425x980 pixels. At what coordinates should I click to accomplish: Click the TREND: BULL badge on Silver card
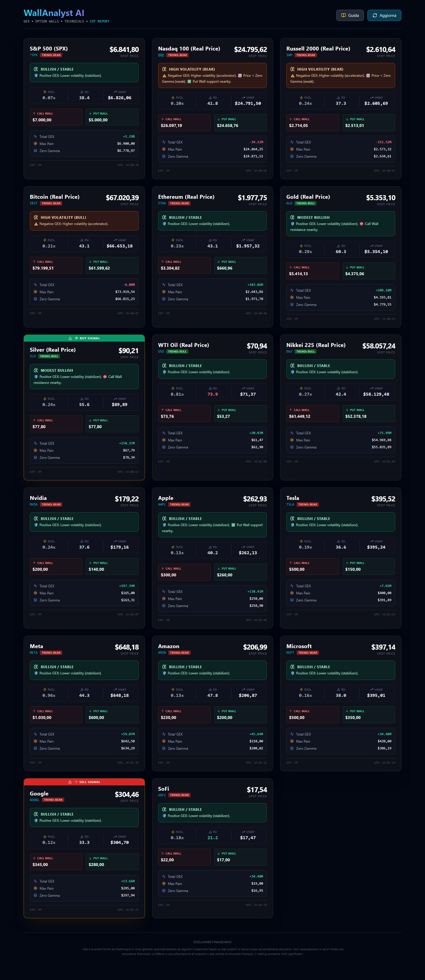(x=49, y=356)
